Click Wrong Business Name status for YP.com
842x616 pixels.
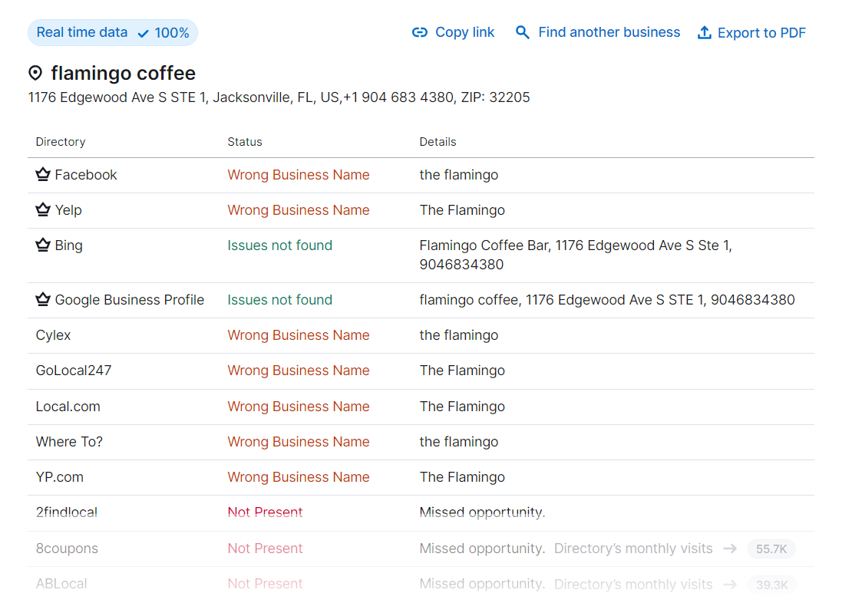point(299,477)
